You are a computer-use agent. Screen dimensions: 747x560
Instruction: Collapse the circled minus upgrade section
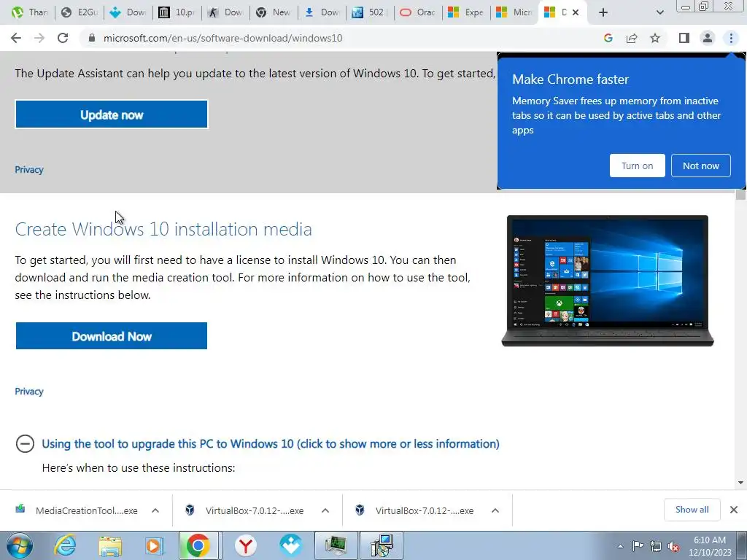(x=25, y=443)
